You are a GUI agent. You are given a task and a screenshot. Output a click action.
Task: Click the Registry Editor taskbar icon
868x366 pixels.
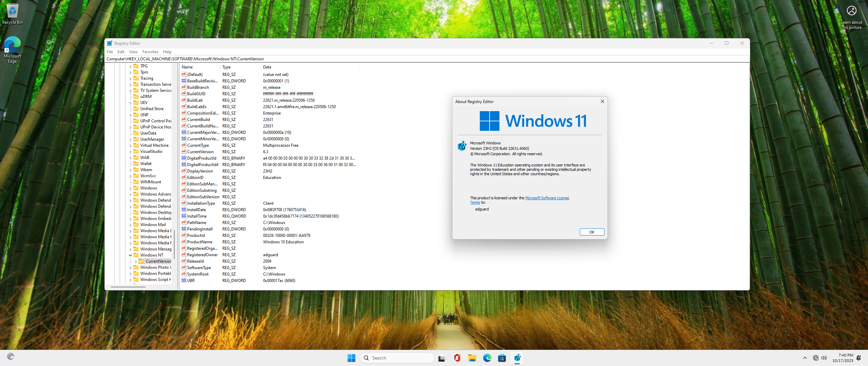tap(517, 358)
